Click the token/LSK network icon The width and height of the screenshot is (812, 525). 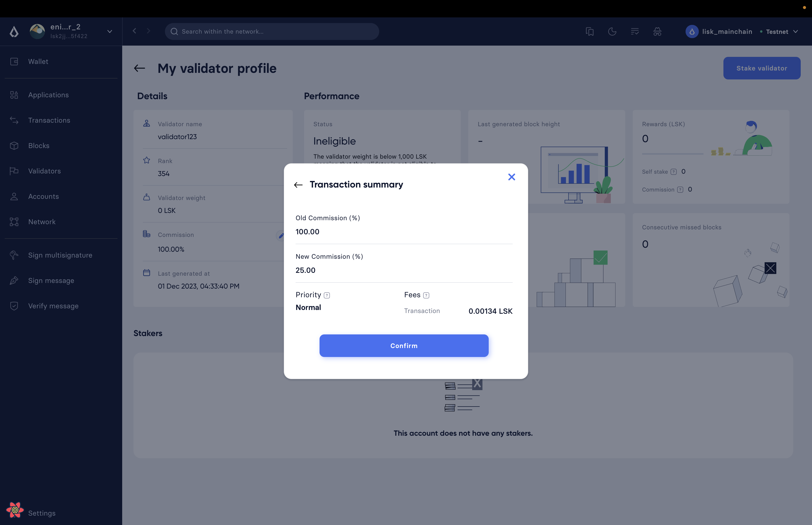pyautogui.click(x=691, y=31)
